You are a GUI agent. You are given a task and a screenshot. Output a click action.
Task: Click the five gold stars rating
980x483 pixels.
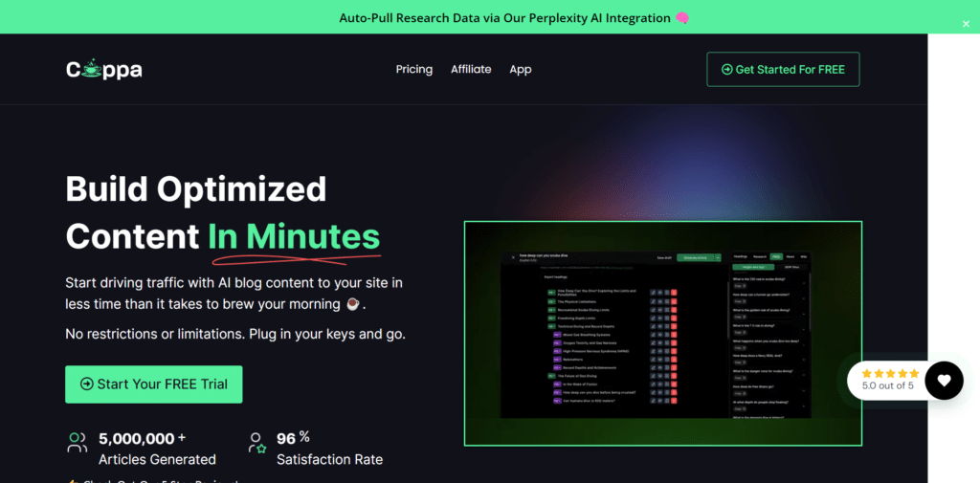click(890, 373)
